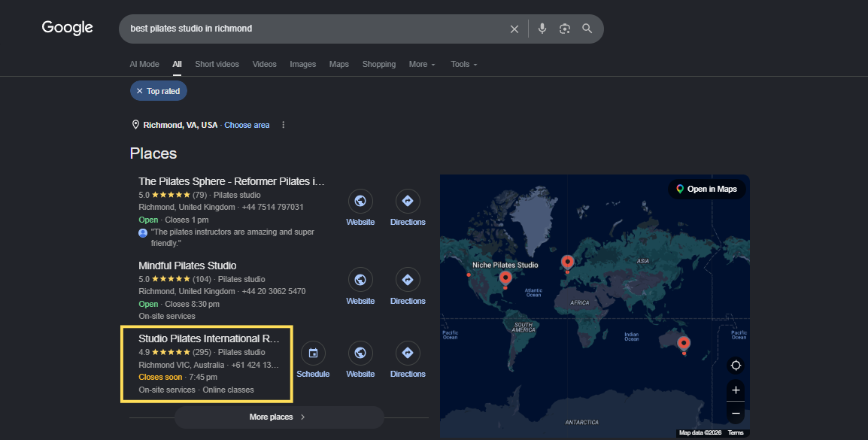Start voice search with the microphone icon
Image resolution: width=868 pixels, height=440 pixels.
click(x=542, y=29)
